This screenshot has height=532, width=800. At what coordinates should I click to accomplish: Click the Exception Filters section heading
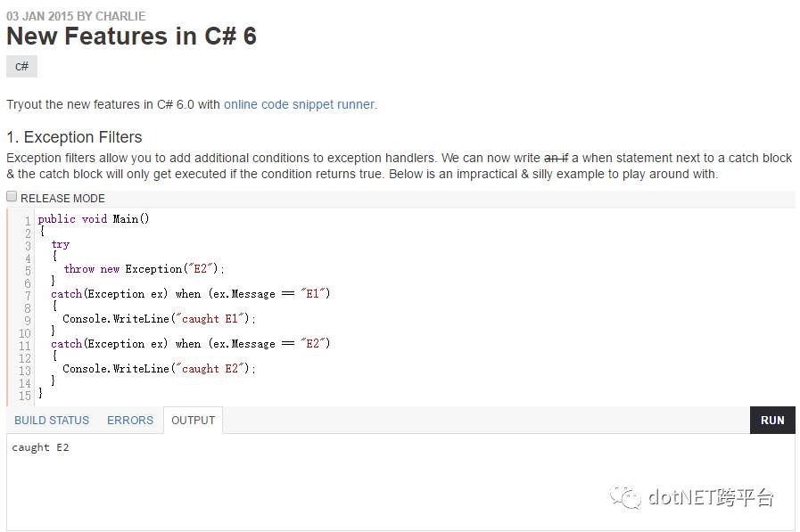(74, 137)
